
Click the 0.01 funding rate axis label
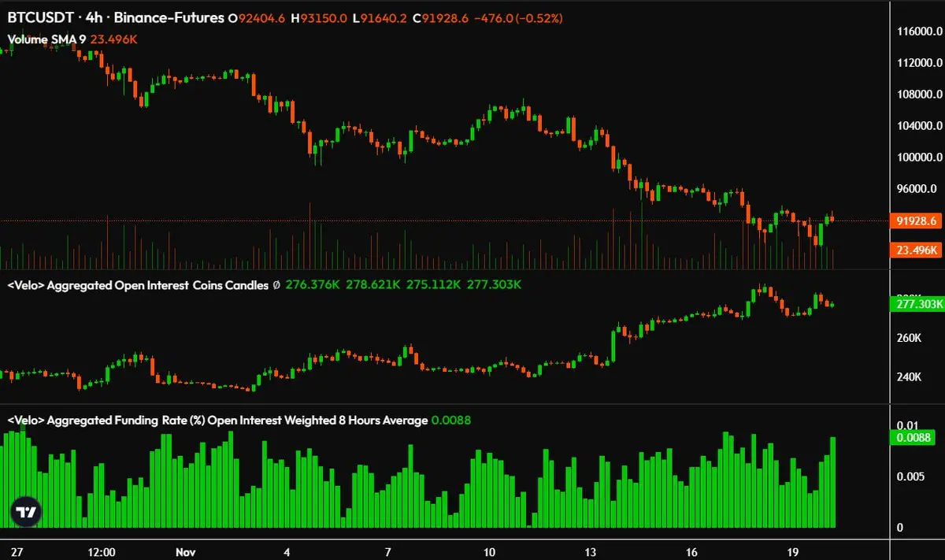tap(908, 425)
